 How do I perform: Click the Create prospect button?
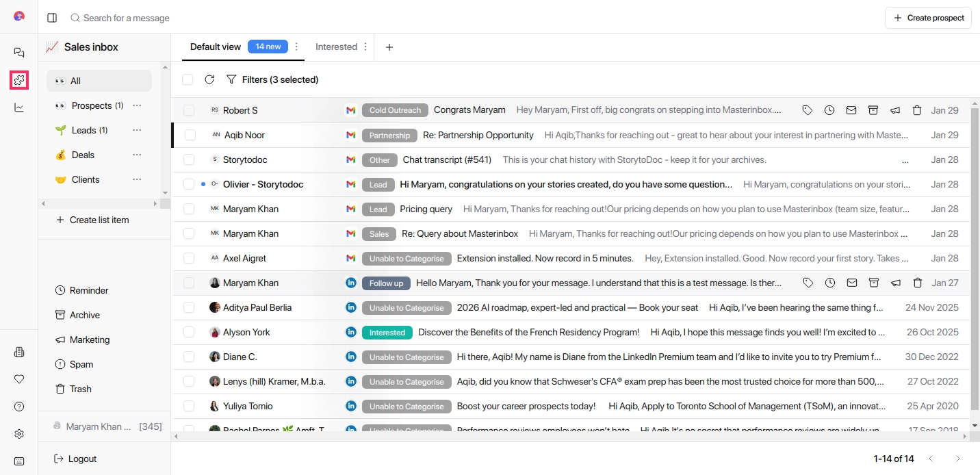point(932,18)
